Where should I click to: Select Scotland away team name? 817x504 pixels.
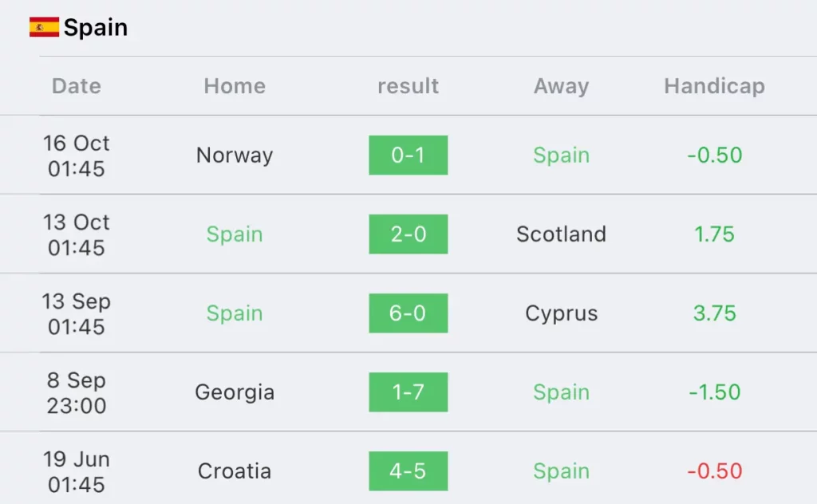[x=561, y=234]
